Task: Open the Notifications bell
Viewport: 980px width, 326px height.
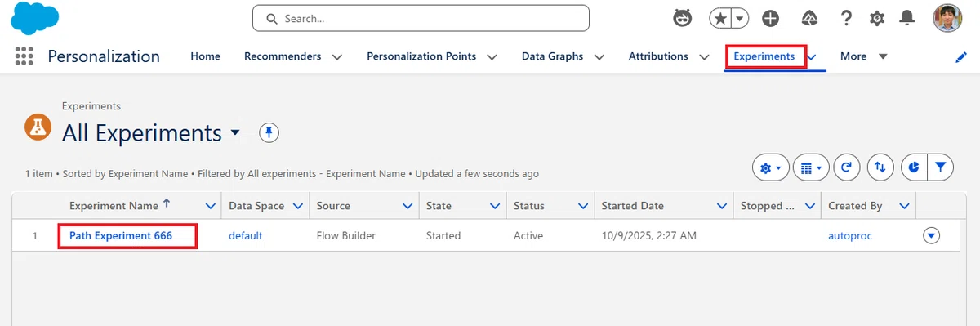Action: point(906,18)
